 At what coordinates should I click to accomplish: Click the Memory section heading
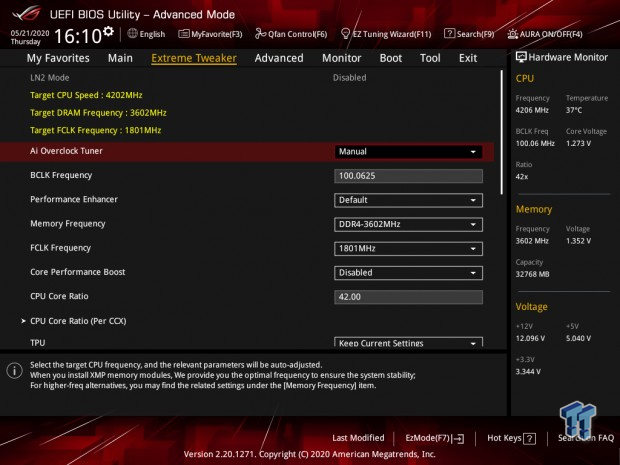point(534,210)
